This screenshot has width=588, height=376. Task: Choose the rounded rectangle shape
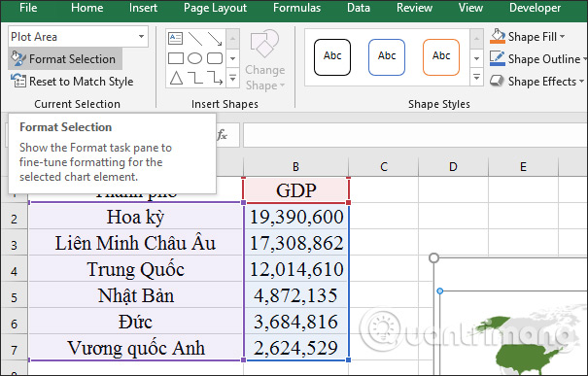tap(215, 58)
